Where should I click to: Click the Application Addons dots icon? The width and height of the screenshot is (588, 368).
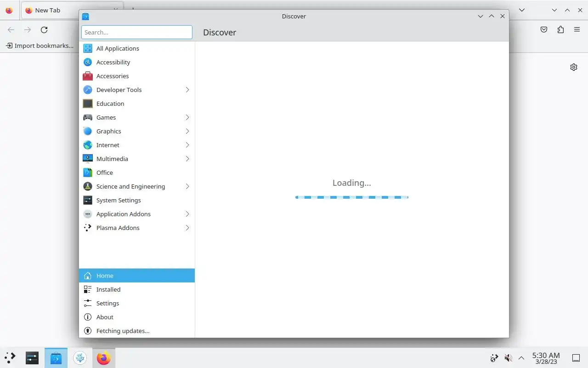tap(88, 214)
